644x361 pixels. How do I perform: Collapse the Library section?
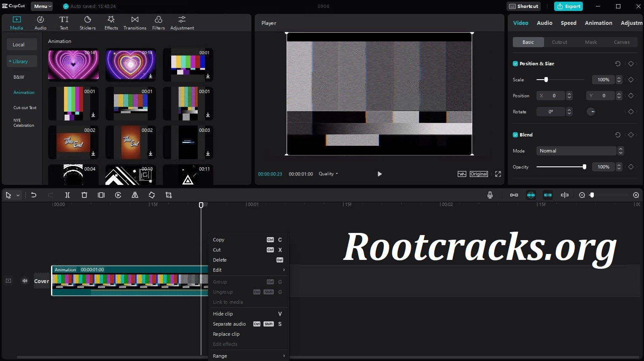pyautogui.click(x=22, y=62)
